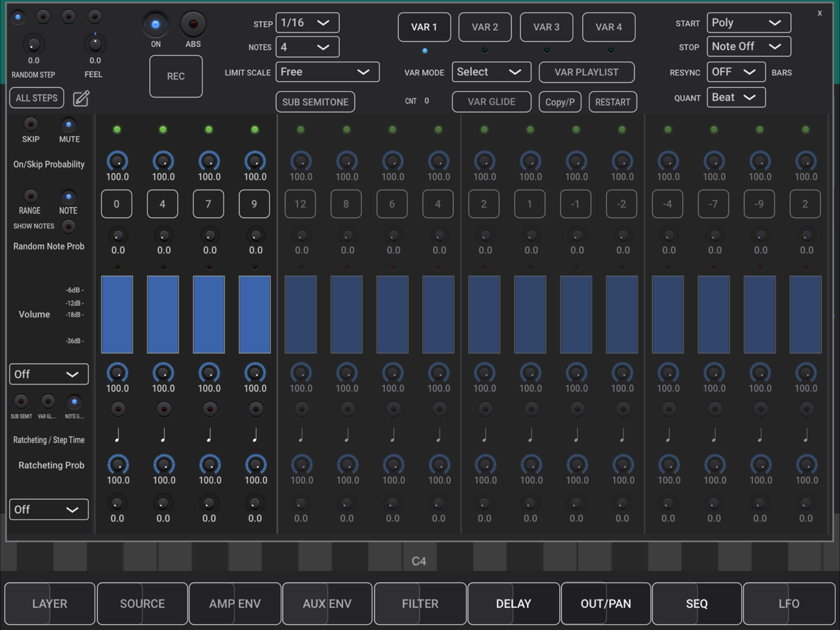Image resolution: width=840 pixels, height=630 pixels.
Task: Open the AMP ENV tab
Action: 235,604
